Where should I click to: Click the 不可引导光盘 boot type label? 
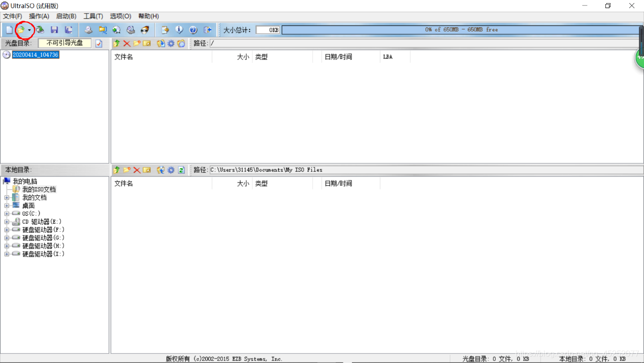65,43
